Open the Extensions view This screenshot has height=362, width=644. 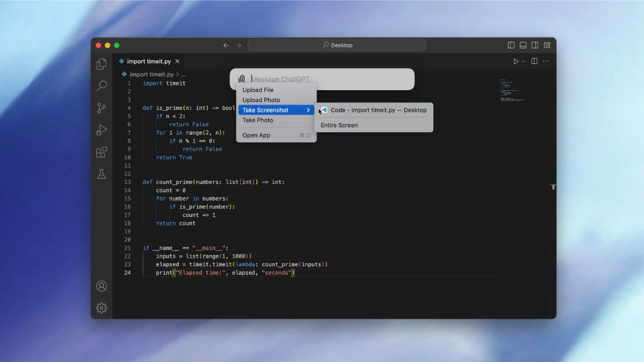(x=101, y=152)
